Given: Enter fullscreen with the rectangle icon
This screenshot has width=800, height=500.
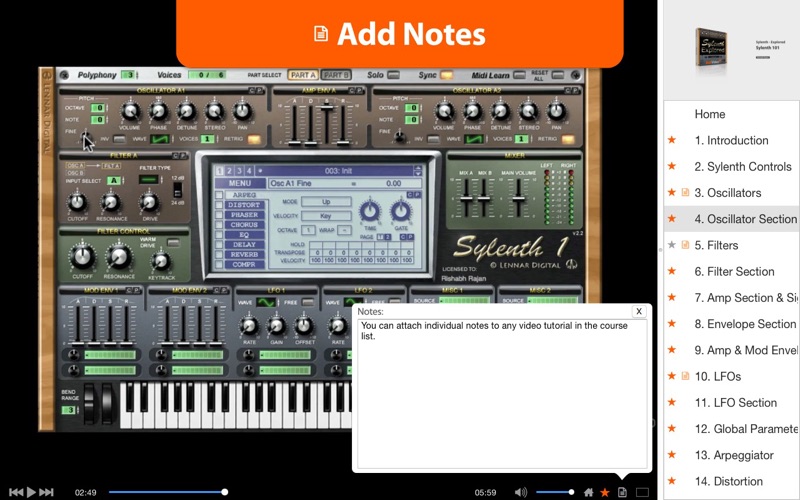Looking at the screenshot, I should [642, 492].
